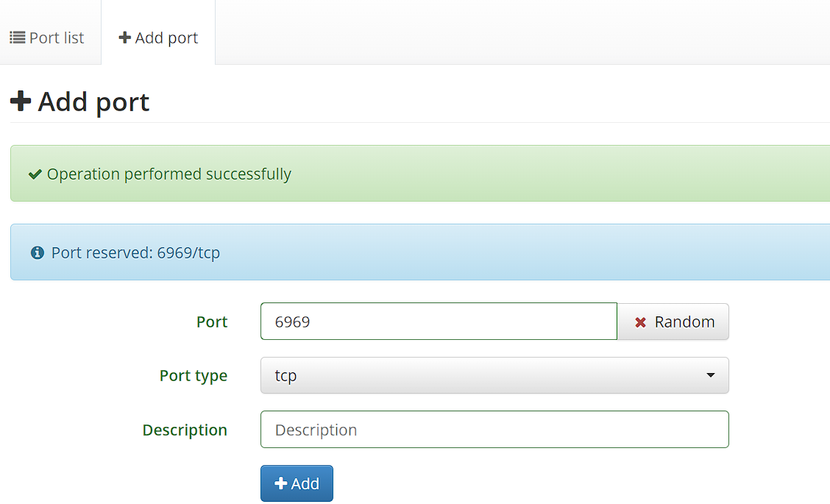Click the list icon on Port list tab
The height and width of the screenshot is (504, 830).
click(18, 38)
